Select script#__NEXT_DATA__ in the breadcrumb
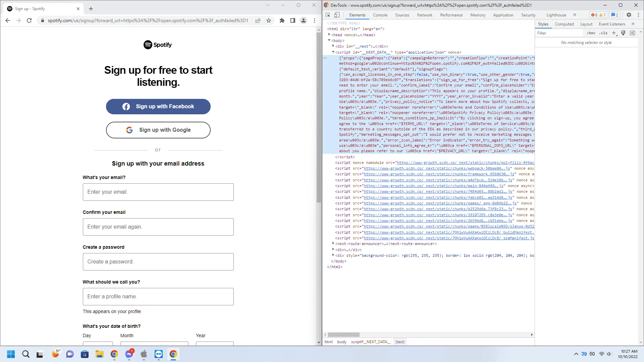Viewport: 644px width, 362px height. (371, 342)
